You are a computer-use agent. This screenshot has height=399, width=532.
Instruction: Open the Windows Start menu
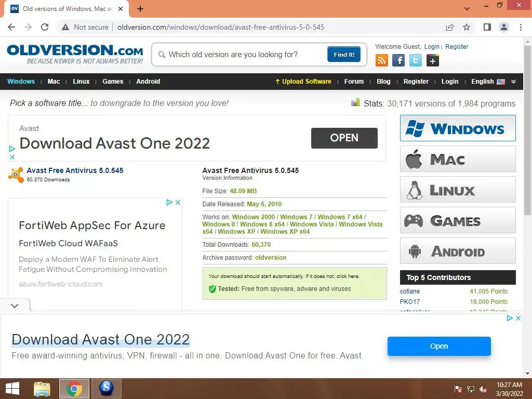[12, 389]
